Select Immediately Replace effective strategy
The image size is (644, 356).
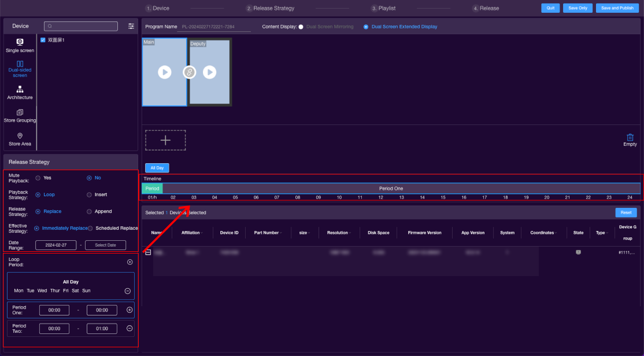click(x=36, y=228)
